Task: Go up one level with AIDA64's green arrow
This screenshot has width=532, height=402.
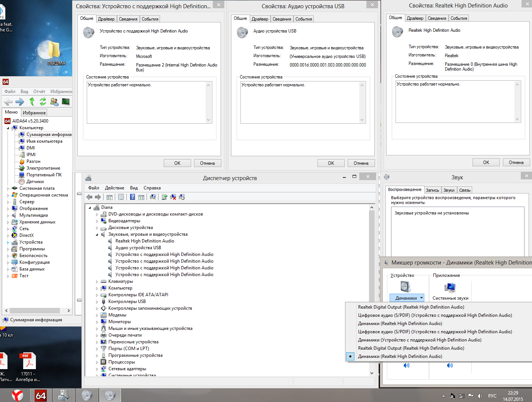Action: [32, 101]
